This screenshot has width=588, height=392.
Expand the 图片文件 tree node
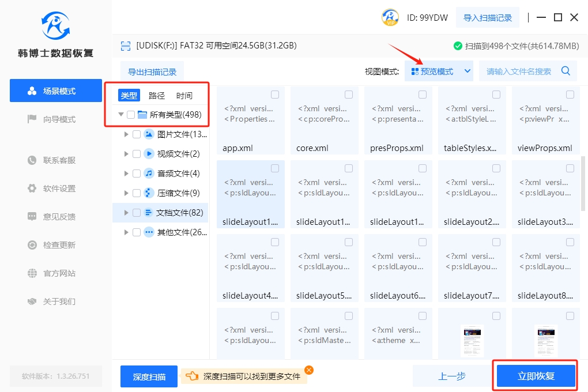(126, 134)
